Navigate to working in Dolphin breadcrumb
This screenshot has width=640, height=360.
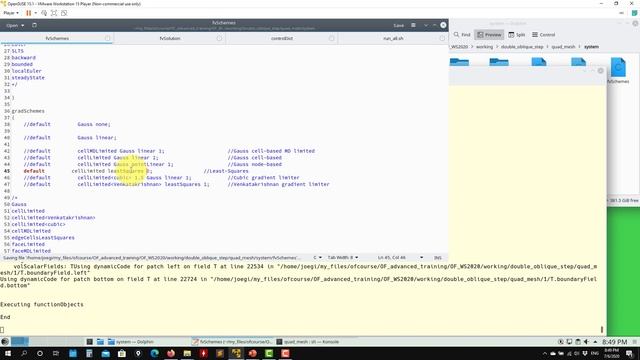click(484, 47)
